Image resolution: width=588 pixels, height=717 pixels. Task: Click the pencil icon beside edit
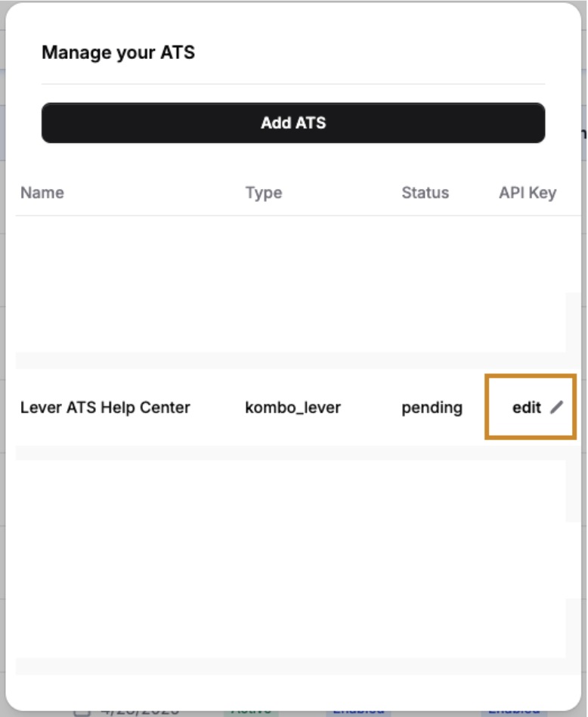pos(556,407)
